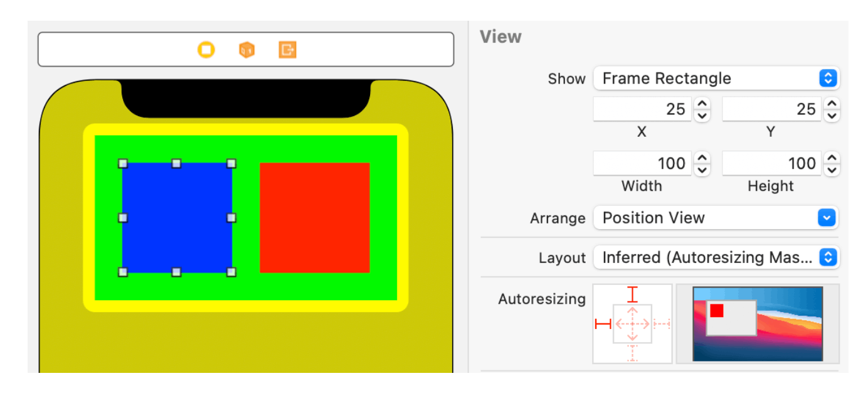Click the First Responder cube icon

[247, 50]
